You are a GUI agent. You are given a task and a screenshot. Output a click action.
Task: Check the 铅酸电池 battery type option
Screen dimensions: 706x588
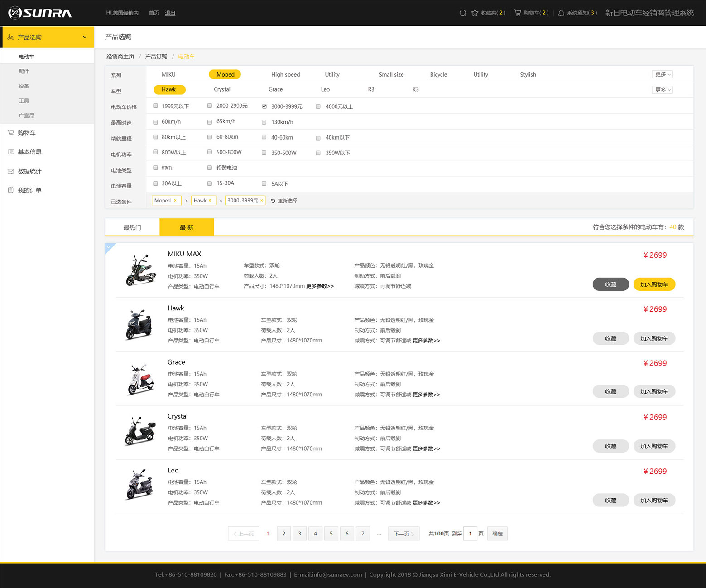pyautogui.click(x=209, y=168)
